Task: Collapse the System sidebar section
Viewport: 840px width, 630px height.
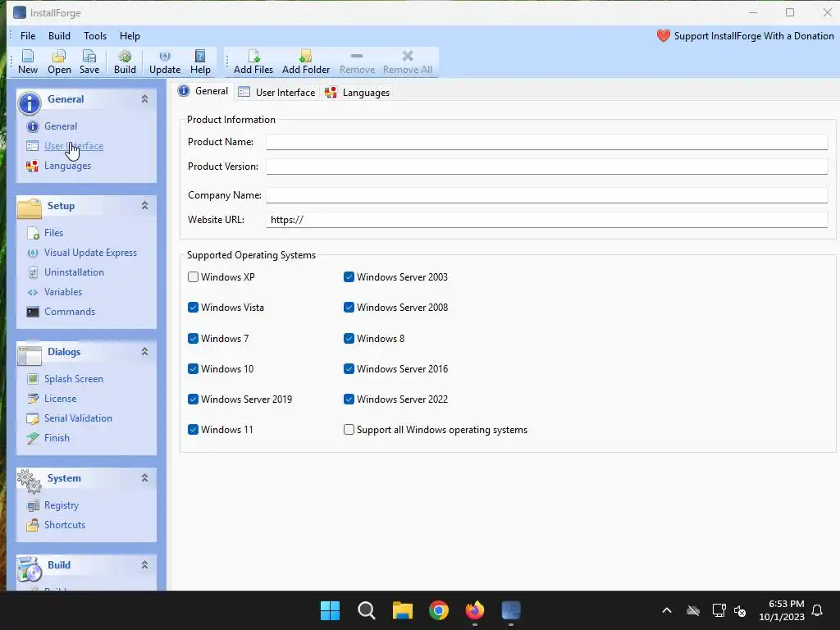Action: pos(144,478)
